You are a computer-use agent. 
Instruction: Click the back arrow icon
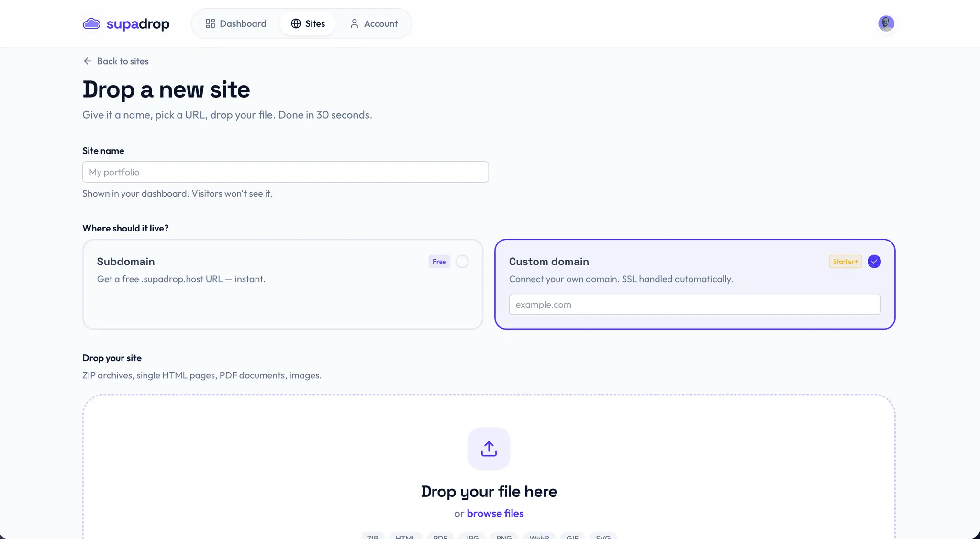(87, 61)
